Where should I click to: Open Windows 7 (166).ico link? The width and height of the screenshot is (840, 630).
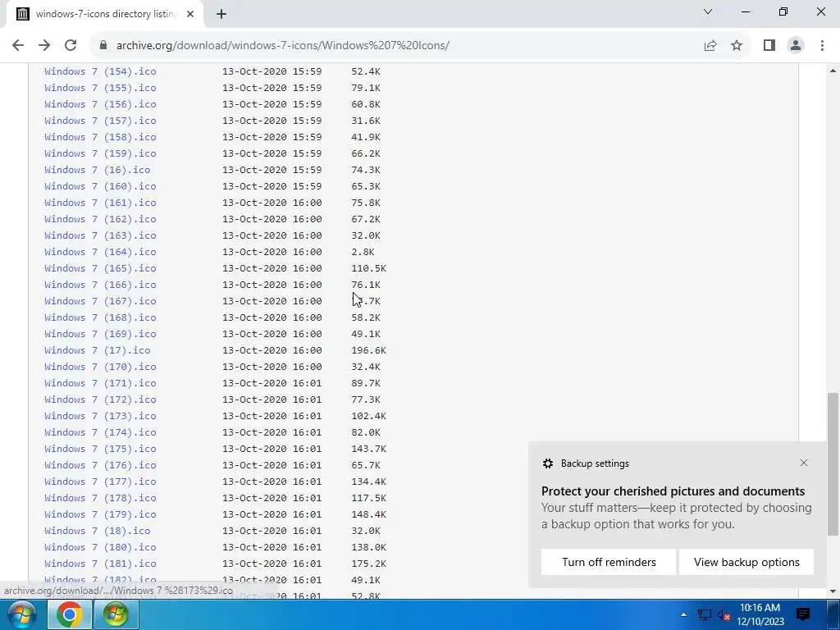(100, 285)
